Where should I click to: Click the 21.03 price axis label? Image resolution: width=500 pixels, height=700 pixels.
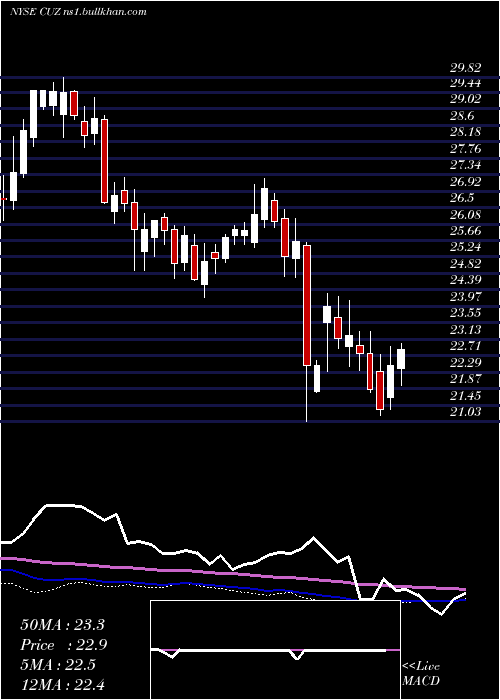pos(466,412)
